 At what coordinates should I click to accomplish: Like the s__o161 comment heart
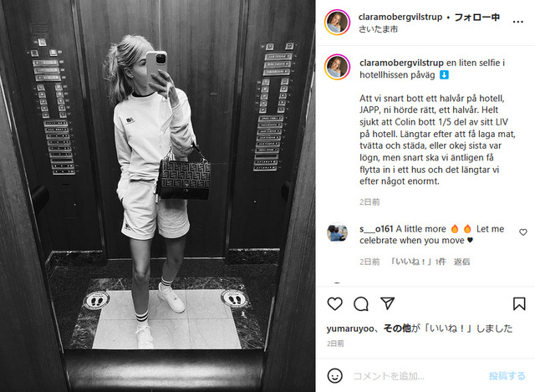pyautogui.click(x=523, y=232)
